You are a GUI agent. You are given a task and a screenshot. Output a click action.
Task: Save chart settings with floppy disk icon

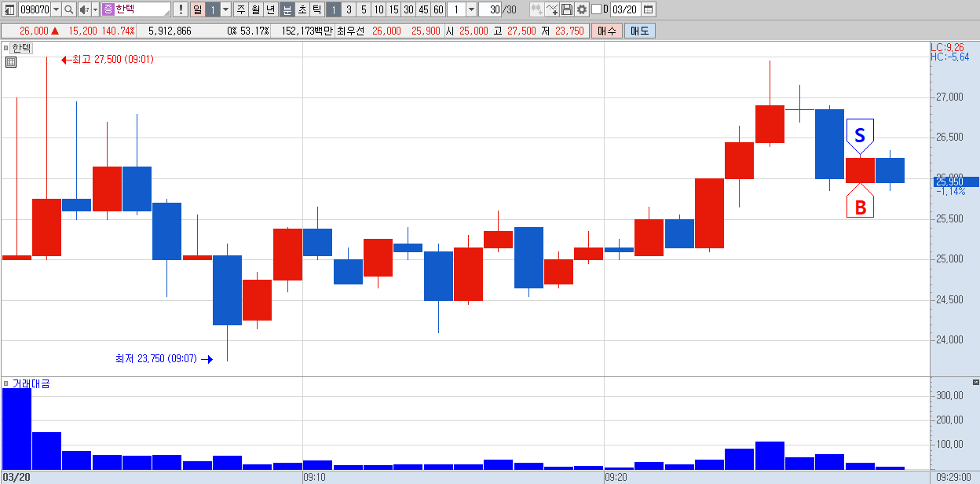point(567,9)
